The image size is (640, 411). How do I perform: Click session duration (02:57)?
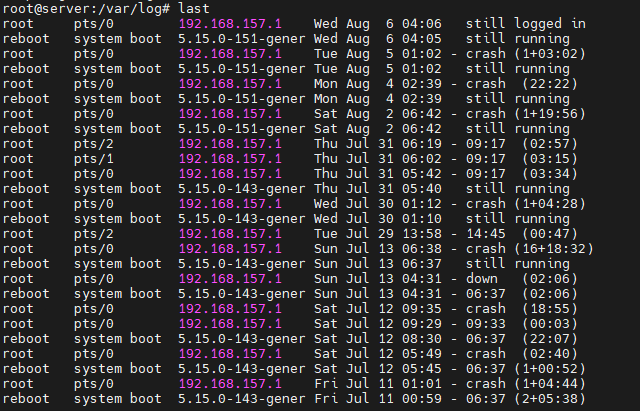550,144
